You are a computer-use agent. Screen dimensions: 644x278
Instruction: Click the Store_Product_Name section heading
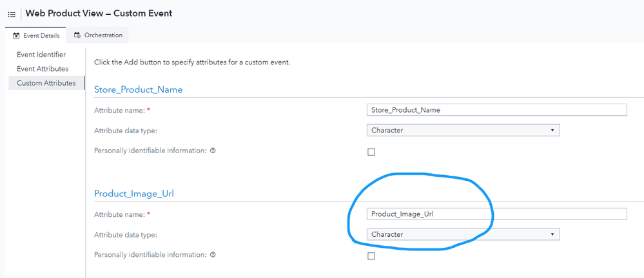click(138, 90)
